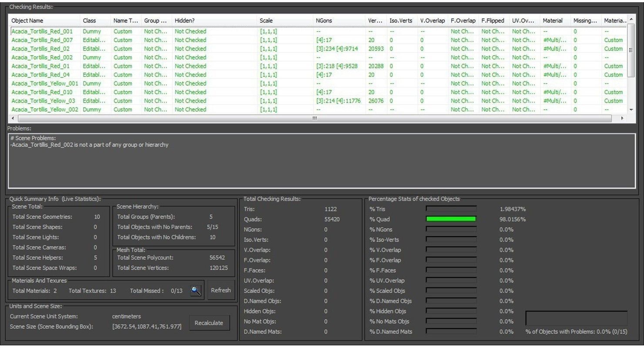Click the Recalculate button
644x348 pixels.
tap(209, 323)
